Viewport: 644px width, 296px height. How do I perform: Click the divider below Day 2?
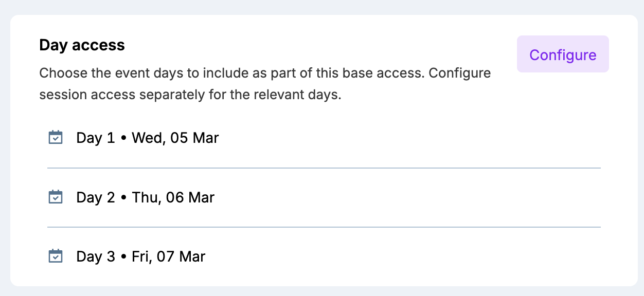click(323, 227)
